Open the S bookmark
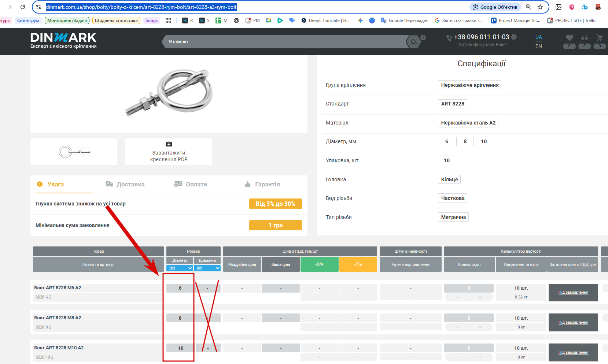Image resolution: width=608 pixels, height=364 pixels. pyautogui.click(x=204, y=21)
